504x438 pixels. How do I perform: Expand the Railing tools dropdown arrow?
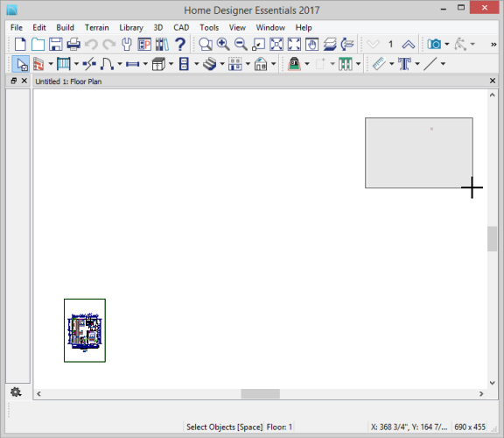[x=76, y=64]
